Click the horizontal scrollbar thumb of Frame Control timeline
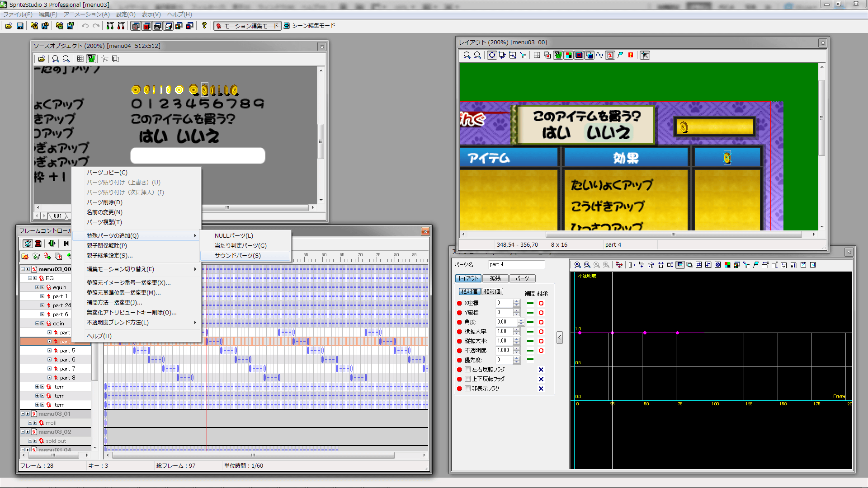The height and width of the screenshot is (488, 868). pos(253,455)
